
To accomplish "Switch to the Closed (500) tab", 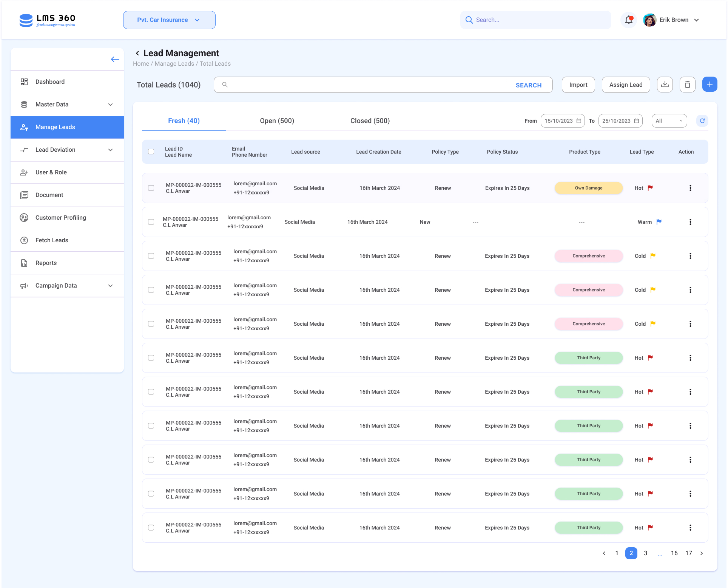I will [370, 121].
